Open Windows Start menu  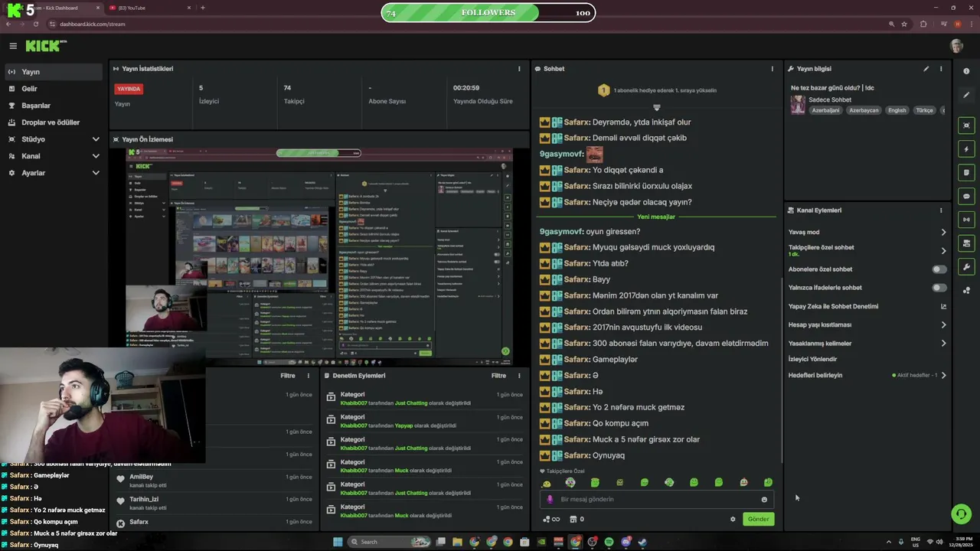click(338, 542)
